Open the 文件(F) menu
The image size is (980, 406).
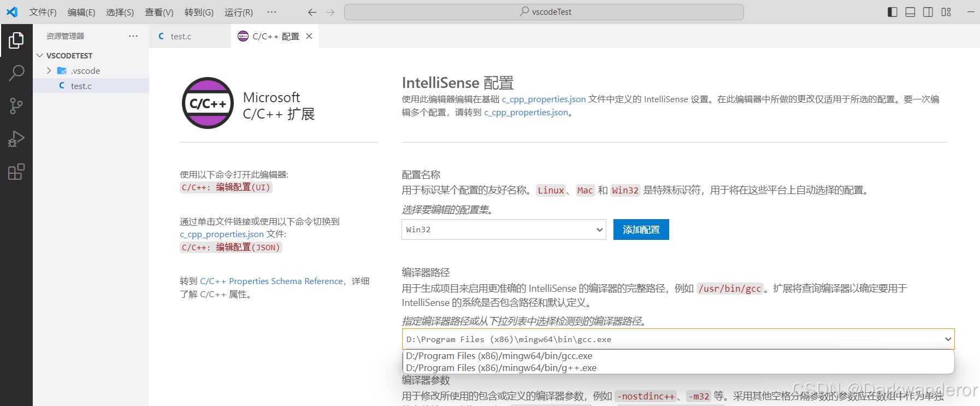[43, 12]
